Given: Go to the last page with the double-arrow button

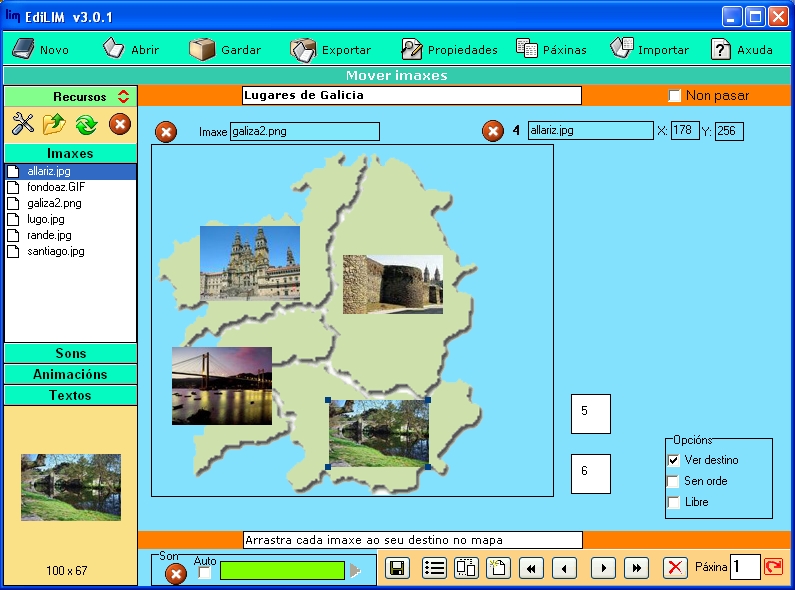Looking at the screenshot, I should (x=636, y=568).
